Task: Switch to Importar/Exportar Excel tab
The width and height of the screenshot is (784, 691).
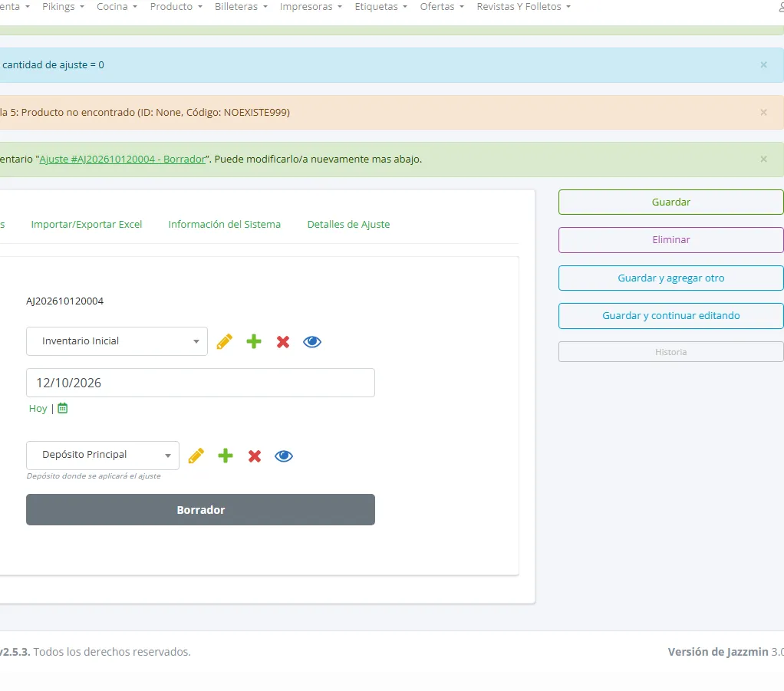Action: (87, 224)
